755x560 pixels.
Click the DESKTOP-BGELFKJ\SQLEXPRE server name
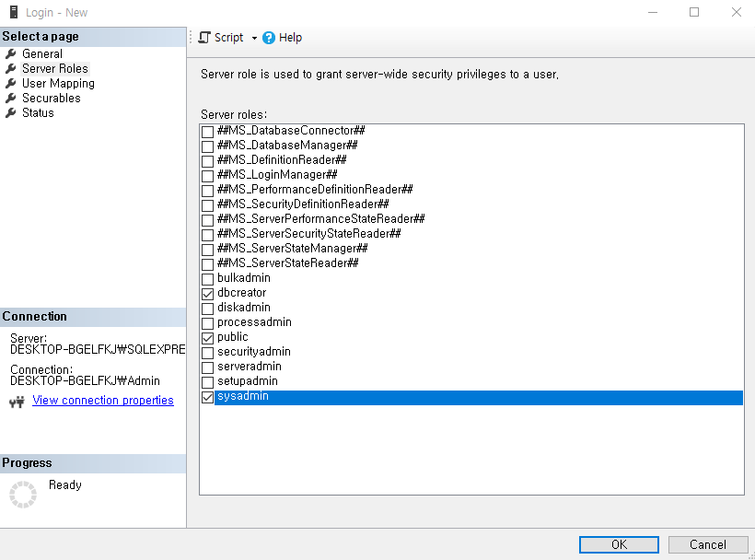tap(98, 350)
